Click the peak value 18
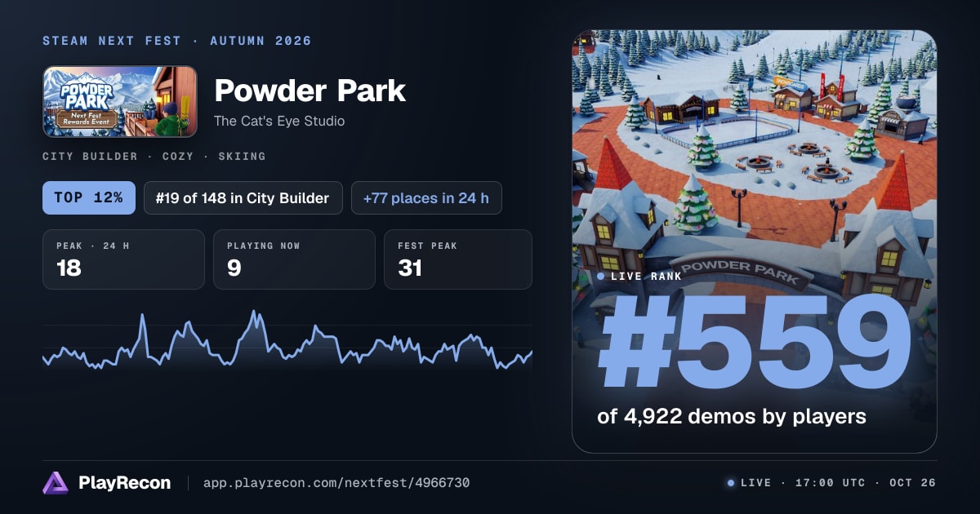980x514 pixels. tap(69, 268)
